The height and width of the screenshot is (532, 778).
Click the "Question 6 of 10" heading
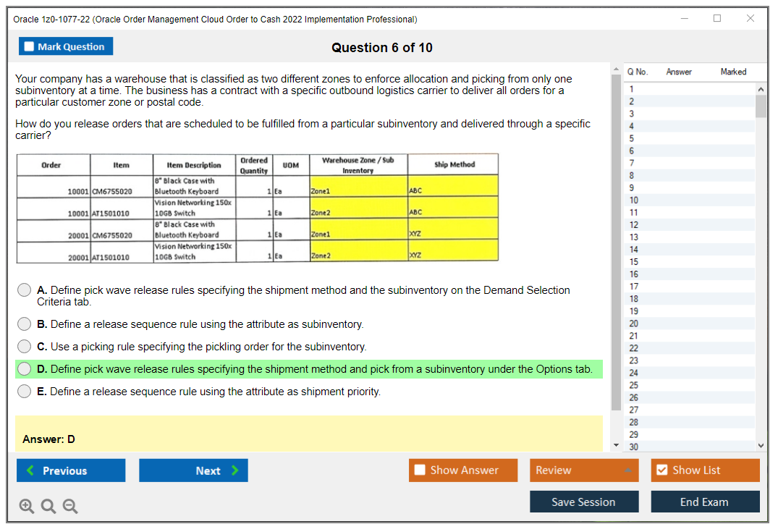click(382, 48)
